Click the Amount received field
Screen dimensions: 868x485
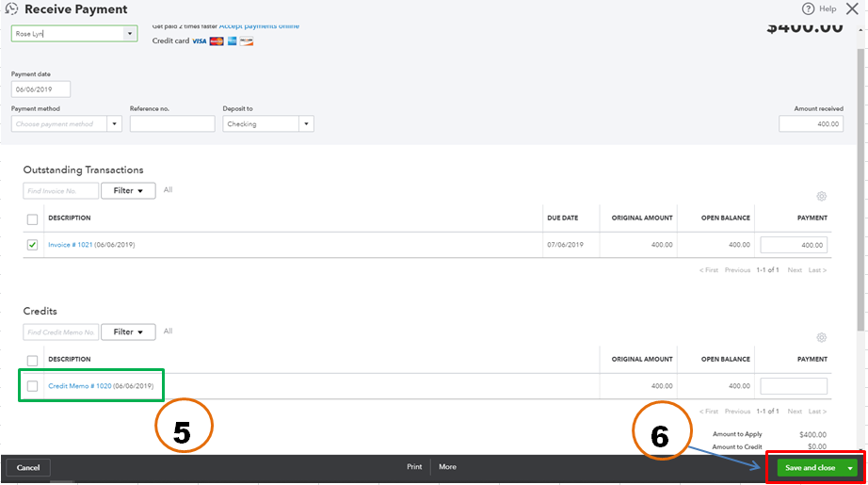[x=811, y=124]
